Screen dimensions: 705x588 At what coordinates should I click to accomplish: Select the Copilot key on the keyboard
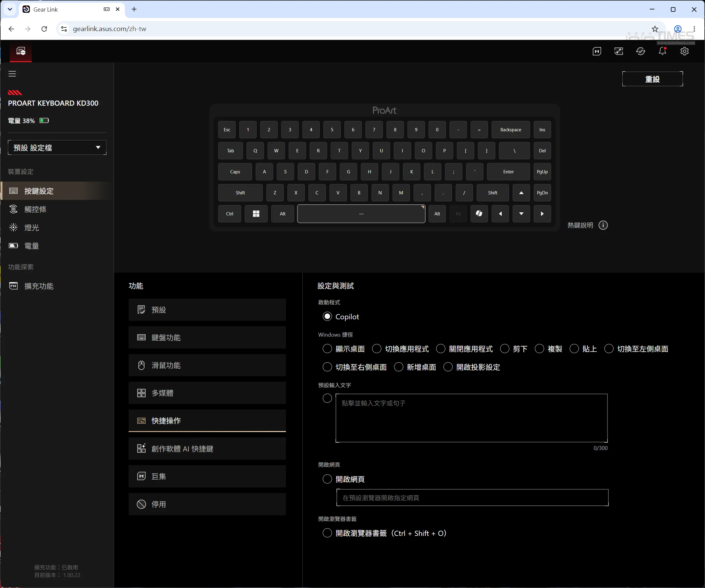click(479, 214)
